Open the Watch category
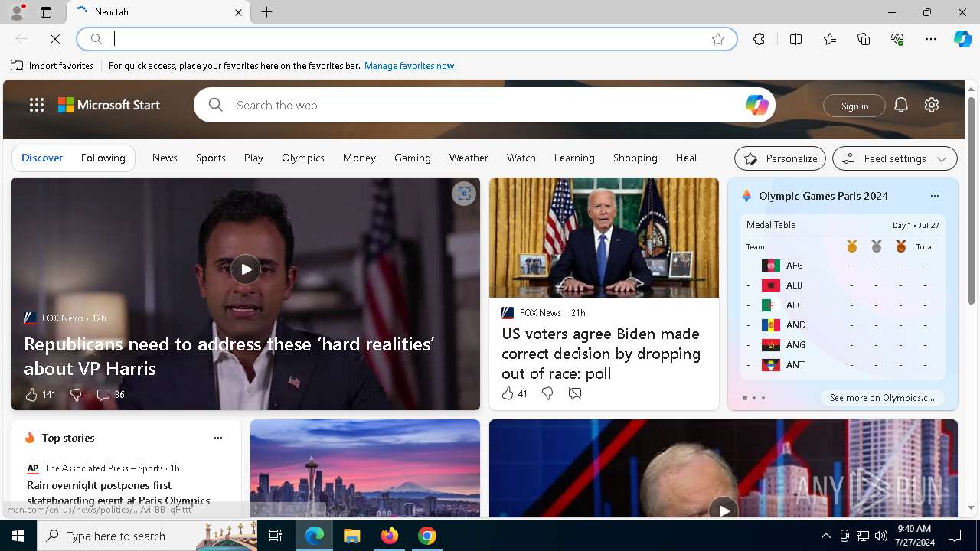 tap(521, 158)
